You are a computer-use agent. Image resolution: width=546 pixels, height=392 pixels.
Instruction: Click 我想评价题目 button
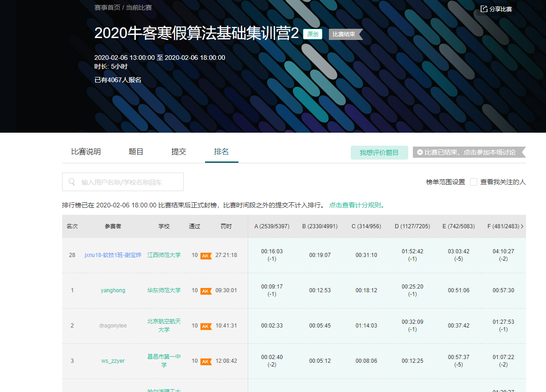click(379, 153)
